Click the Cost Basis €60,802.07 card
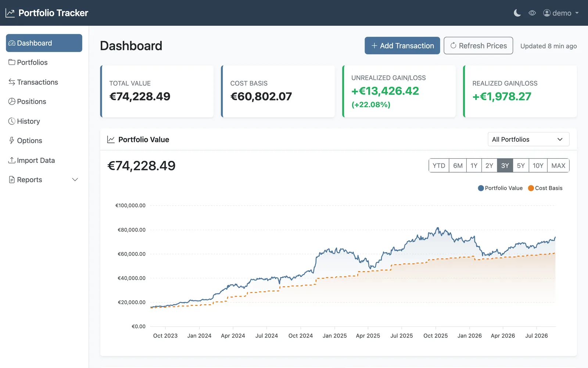Image resolution: width=588 pixels, height=368 pixels. tap(278, 92)
